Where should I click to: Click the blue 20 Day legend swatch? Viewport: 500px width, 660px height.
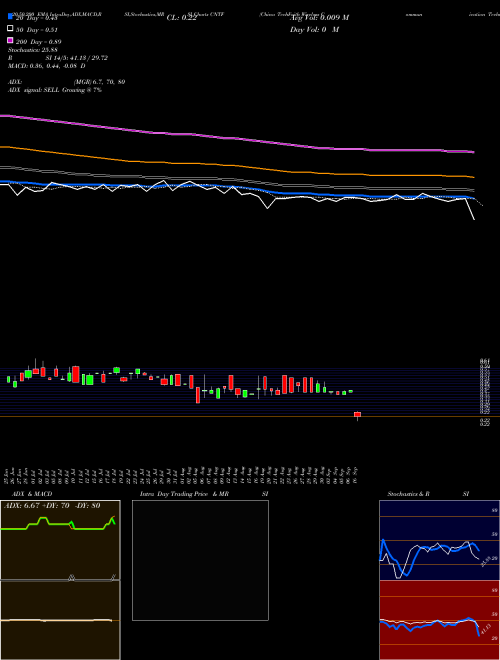10,16
